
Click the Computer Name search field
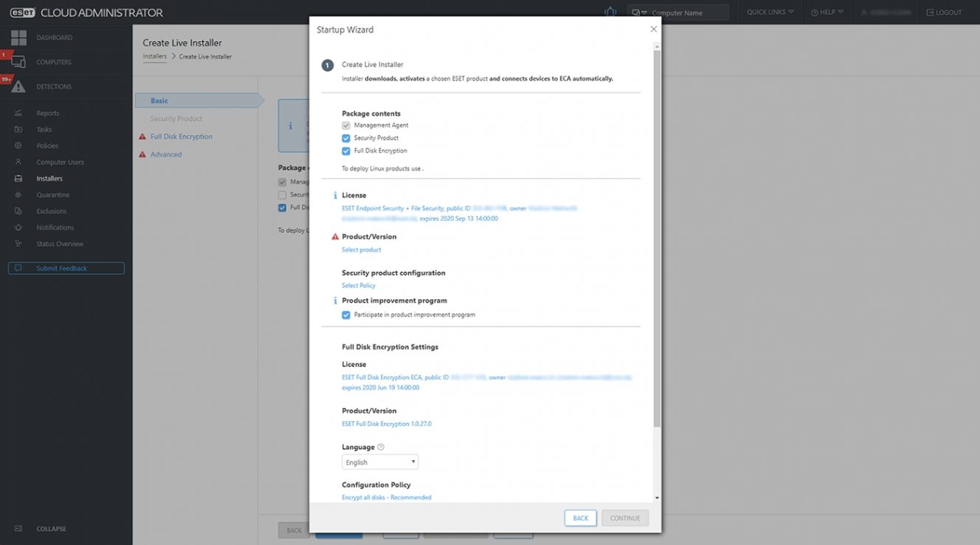pyautogui.click(x=686, y=13)
